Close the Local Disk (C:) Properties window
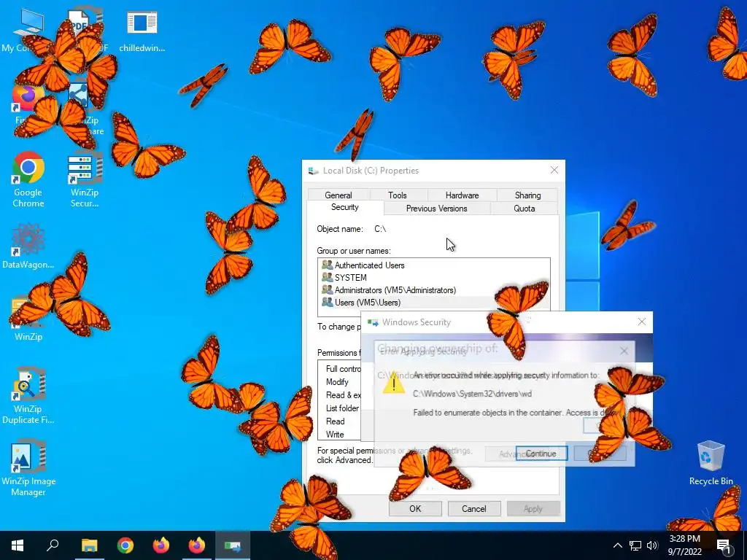 pyautogui.click(x=554, y=170)
